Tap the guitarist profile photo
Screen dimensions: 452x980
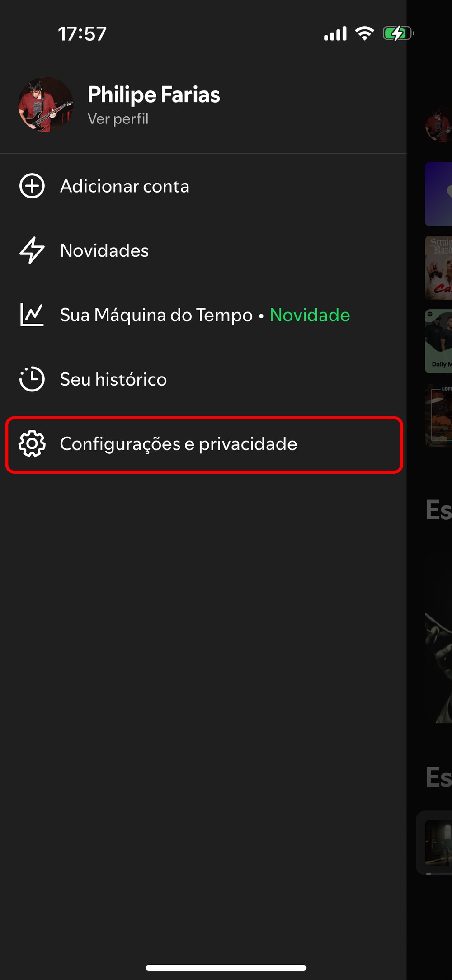coord(46,105)
